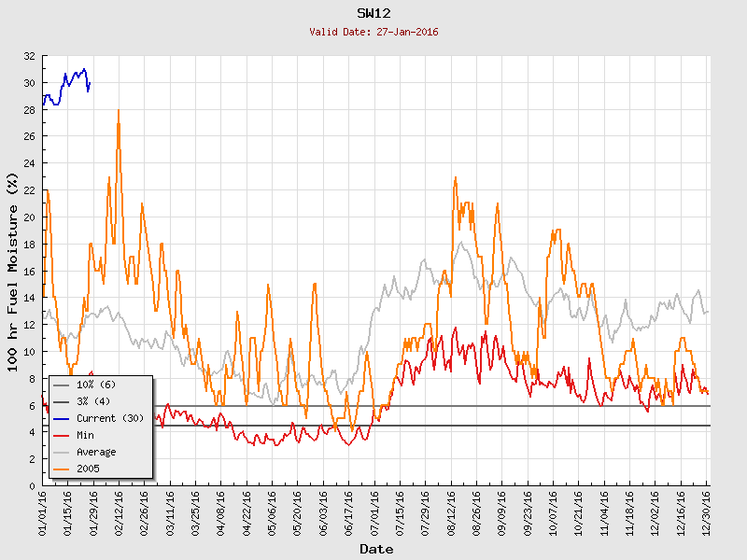Select the 10% (6) legend entry
The image size is (747, 560).
96,385
